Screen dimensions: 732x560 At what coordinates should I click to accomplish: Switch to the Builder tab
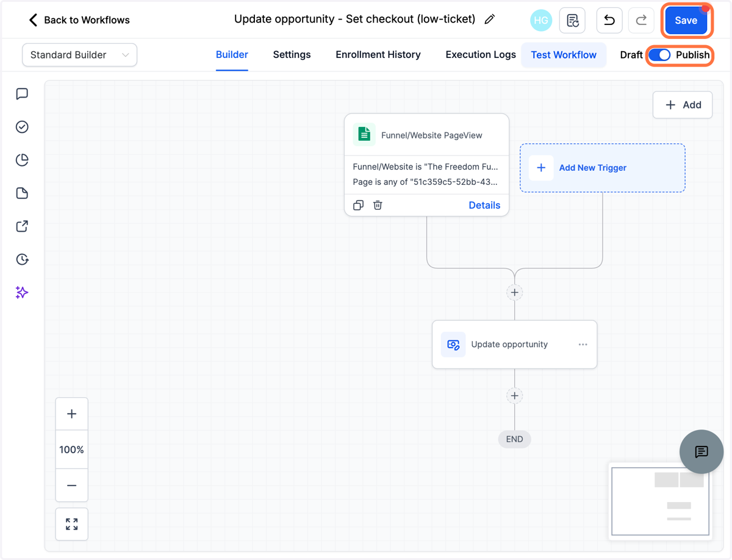click(x=232, y=55)
